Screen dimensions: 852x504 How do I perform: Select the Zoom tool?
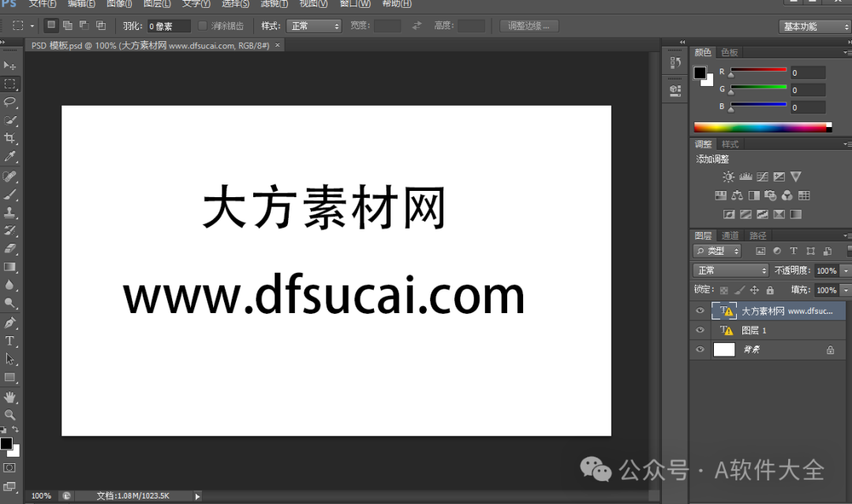[x=10, y=416]
